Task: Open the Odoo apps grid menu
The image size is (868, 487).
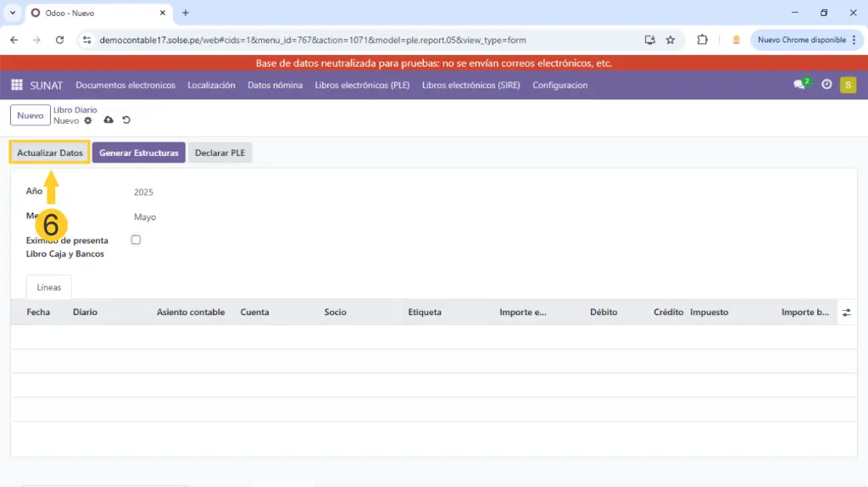Action: [16, 85]
